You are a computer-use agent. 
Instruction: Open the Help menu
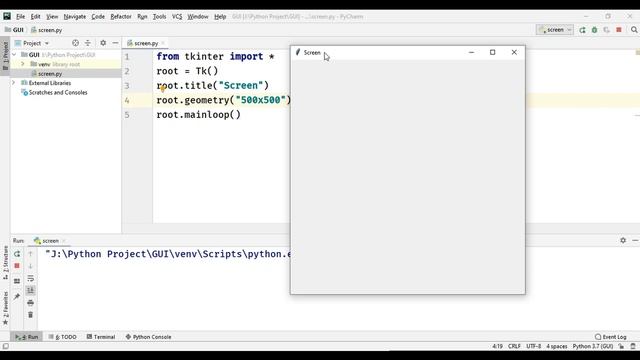pos(220,17)
